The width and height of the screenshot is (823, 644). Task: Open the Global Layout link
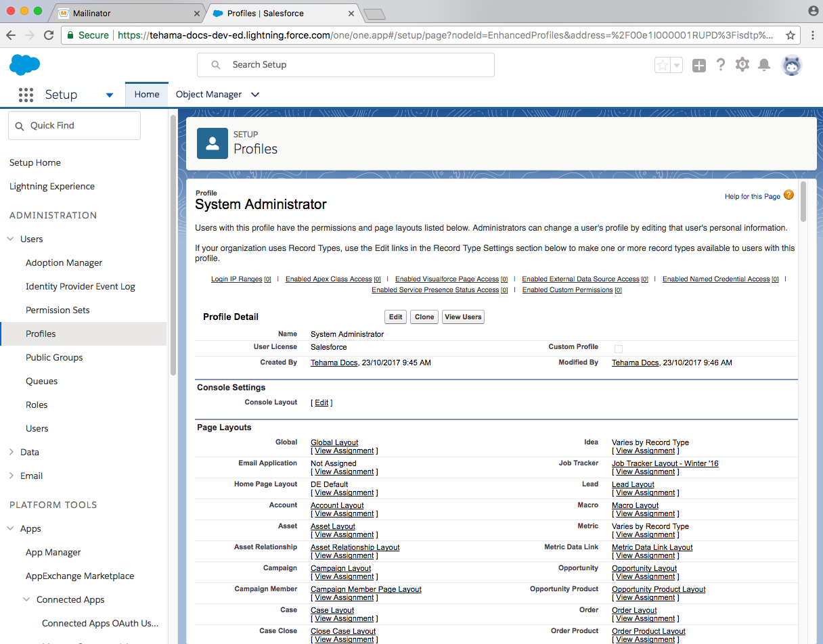pos(334,442)
